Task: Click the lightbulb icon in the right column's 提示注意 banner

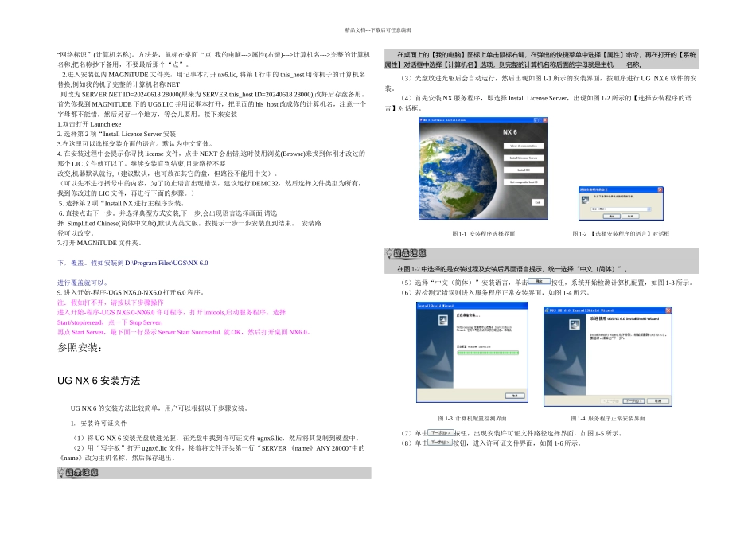Action: click(x=389, y=253)
